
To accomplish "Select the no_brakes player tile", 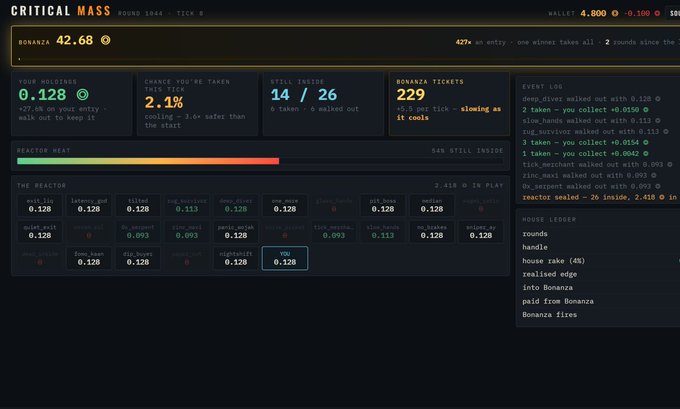I will tap(432, 232).
